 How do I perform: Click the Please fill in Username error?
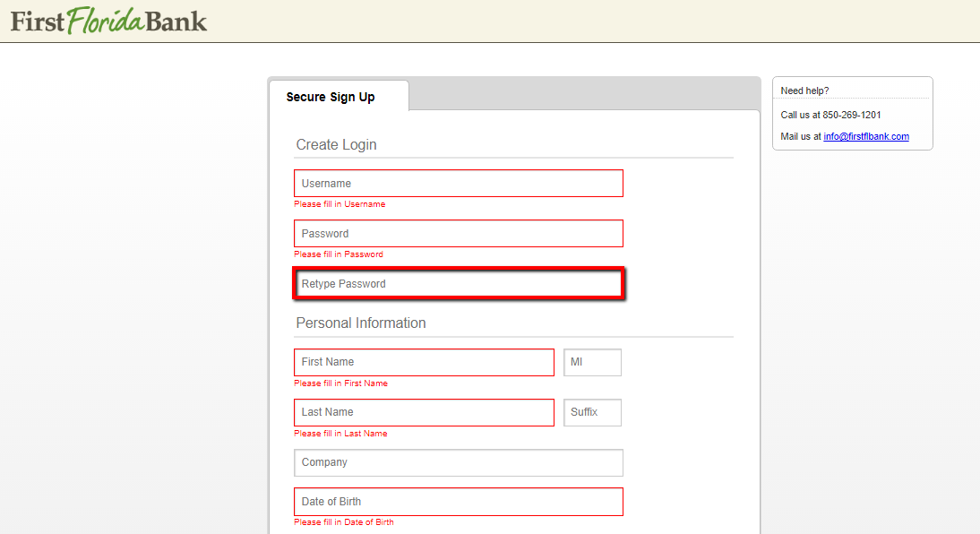[x=339, y=203]
